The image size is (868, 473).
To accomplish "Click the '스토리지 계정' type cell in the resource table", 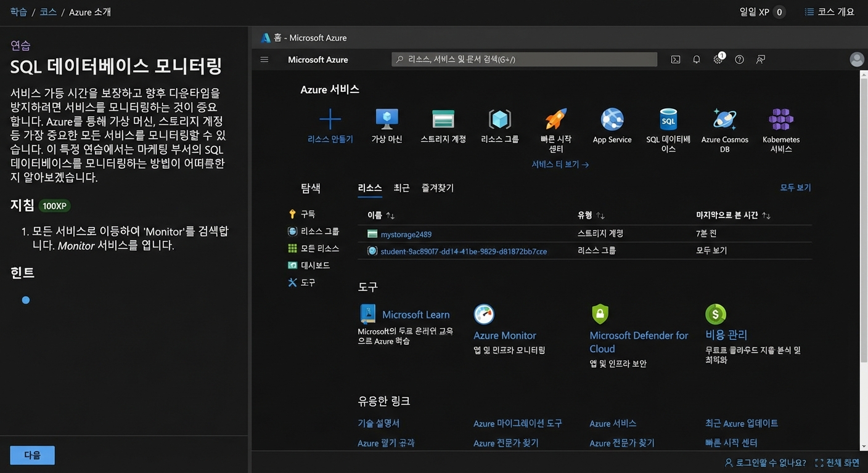I will [x=600, y=234].
